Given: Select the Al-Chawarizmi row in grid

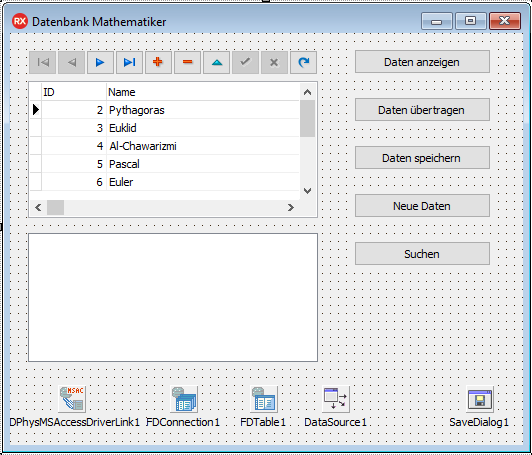Looking at the screenshot, I should pyautogui.click(x=165, y=146).
